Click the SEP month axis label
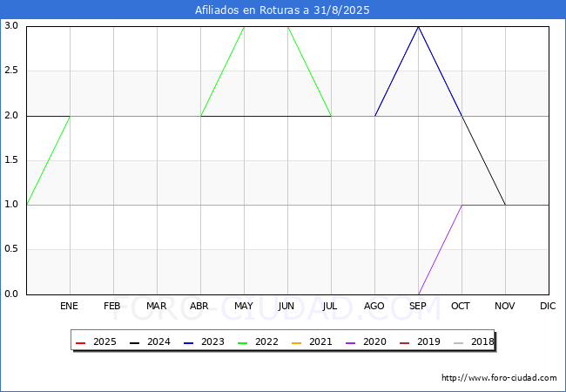Screen dimensions: 566x392 (418, 306)
